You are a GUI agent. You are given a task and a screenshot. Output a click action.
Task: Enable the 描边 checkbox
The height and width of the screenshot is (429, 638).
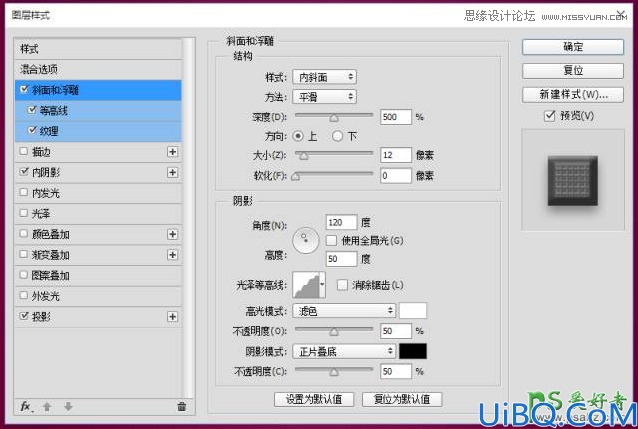pyautogui.click(x=24, y=151)
